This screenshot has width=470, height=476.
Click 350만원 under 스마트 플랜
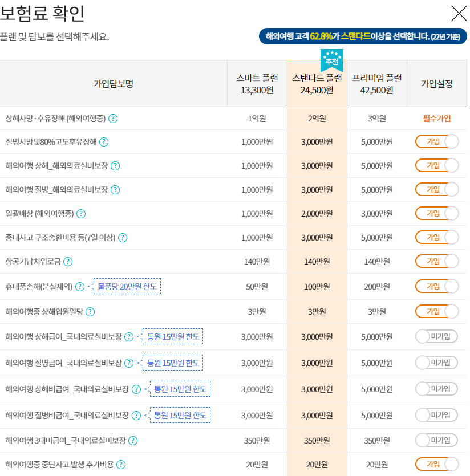(x=257, y=441)
